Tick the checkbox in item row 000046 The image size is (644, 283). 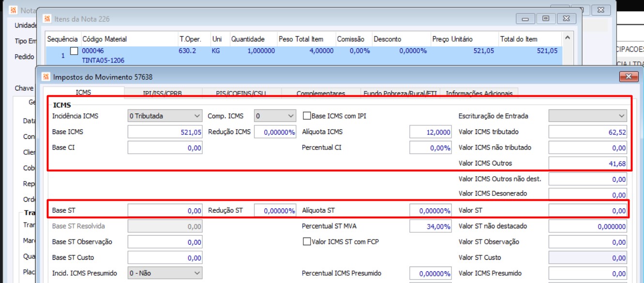tap(74, 51)
